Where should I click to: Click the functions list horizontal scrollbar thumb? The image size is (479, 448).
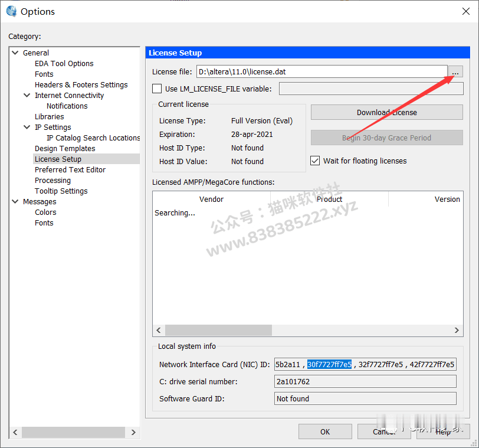[x=218, y=330]
